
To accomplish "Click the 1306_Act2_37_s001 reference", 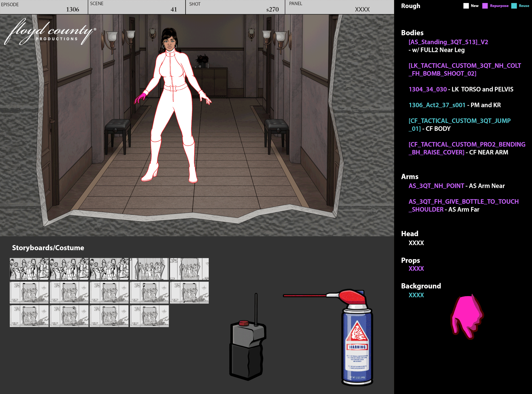I will coord(437,105).
